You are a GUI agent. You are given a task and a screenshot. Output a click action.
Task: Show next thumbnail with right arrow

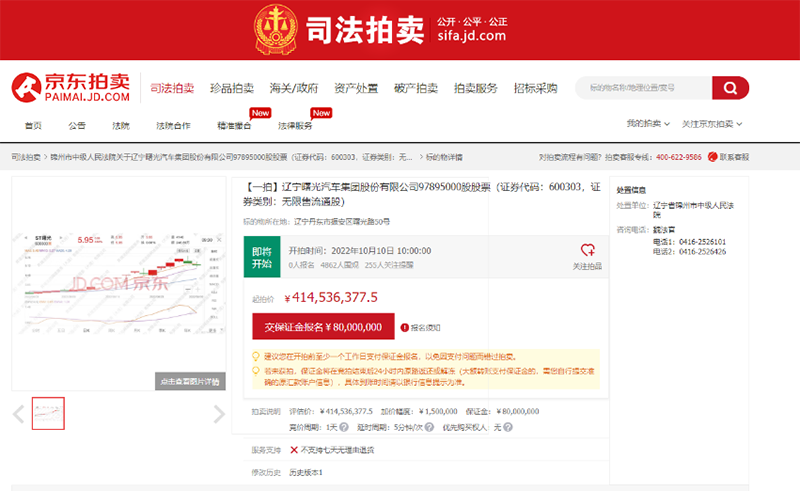[x=219, y=414]
